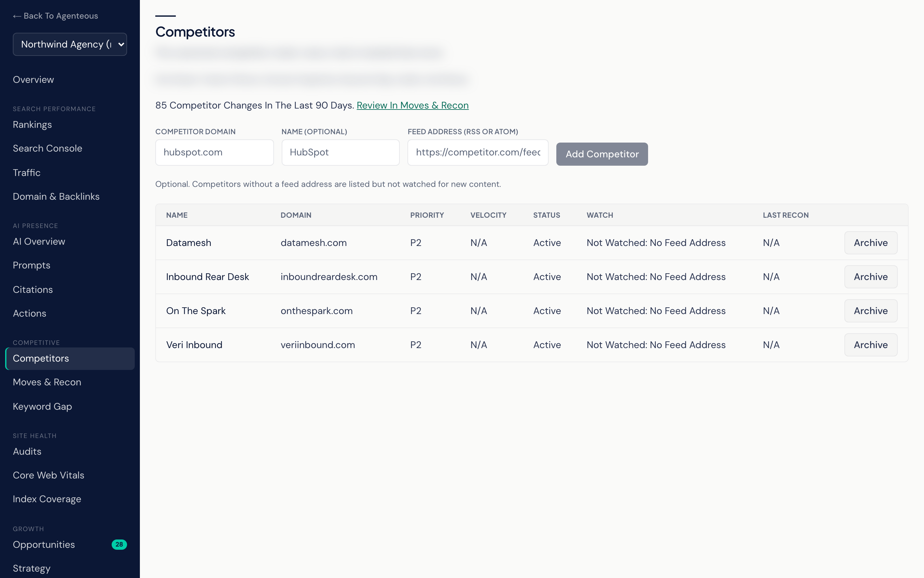Click the Veri Inbound name cell
Image resolution: width=924 pixels, height=578 pixels.
tap(194, 345)
